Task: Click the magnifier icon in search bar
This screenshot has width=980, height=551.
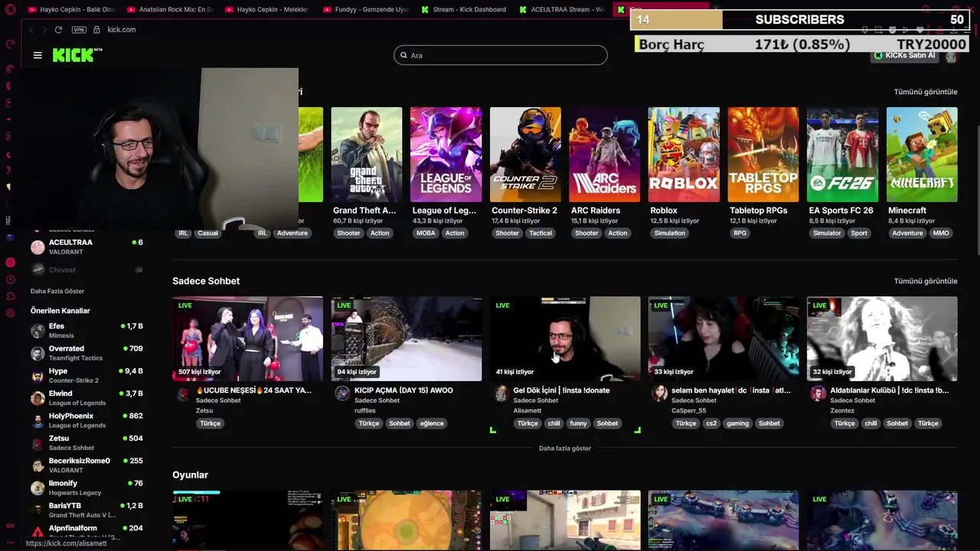Action: point(403,55)
